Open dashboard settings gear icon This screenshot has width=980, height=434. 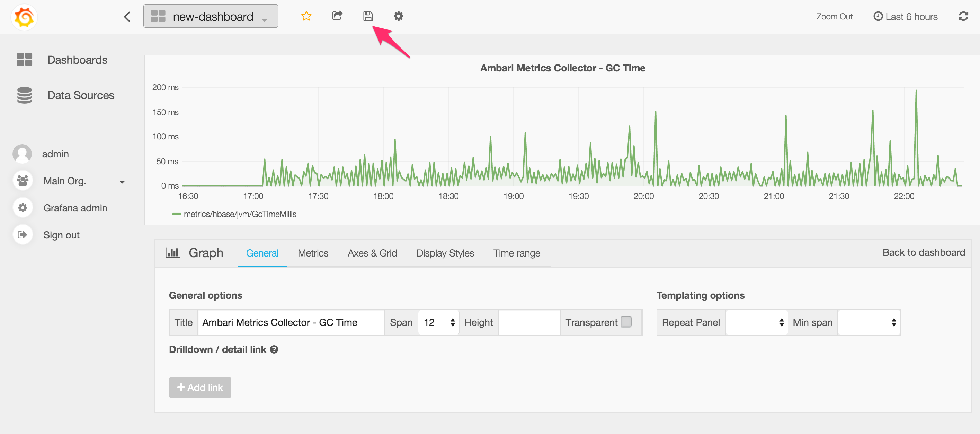[x=398, y=16]
